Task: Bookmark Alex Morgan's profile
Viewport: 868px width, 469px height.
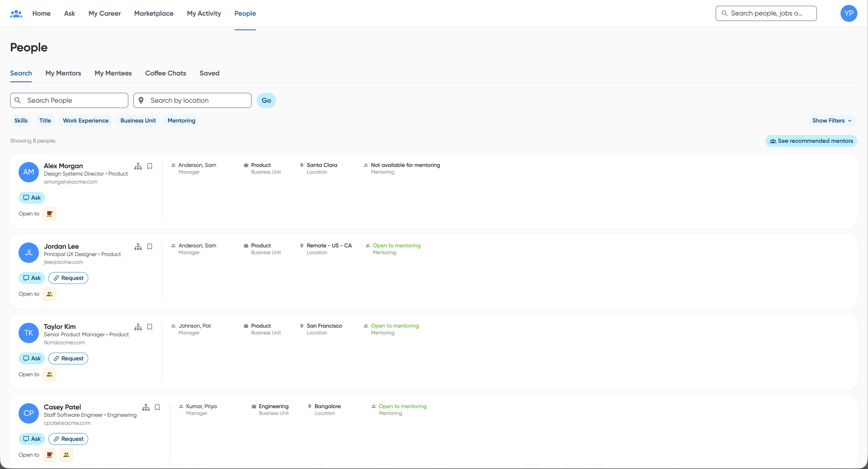Action: pyautogui.click(x=150, y=166)
